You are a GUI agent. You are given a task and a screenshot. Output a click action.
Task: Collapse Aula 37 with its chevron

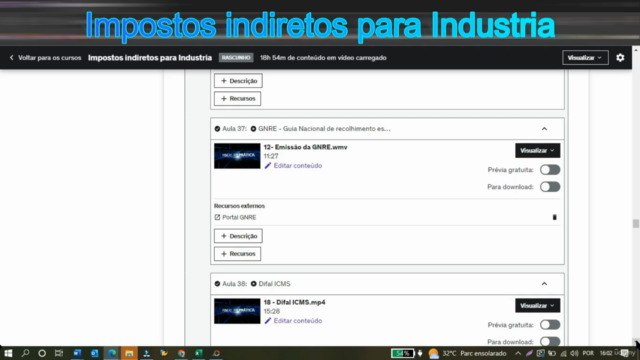coord(544,129)
